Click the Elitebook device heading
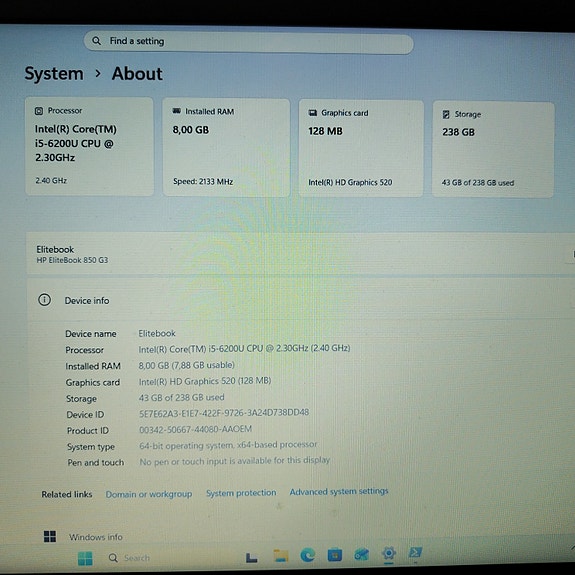 [x=55, y=249]
